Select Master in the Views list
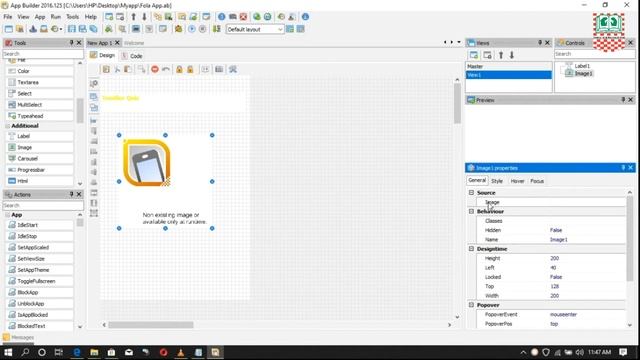640x360 pixels. click(x=509, y=66)
